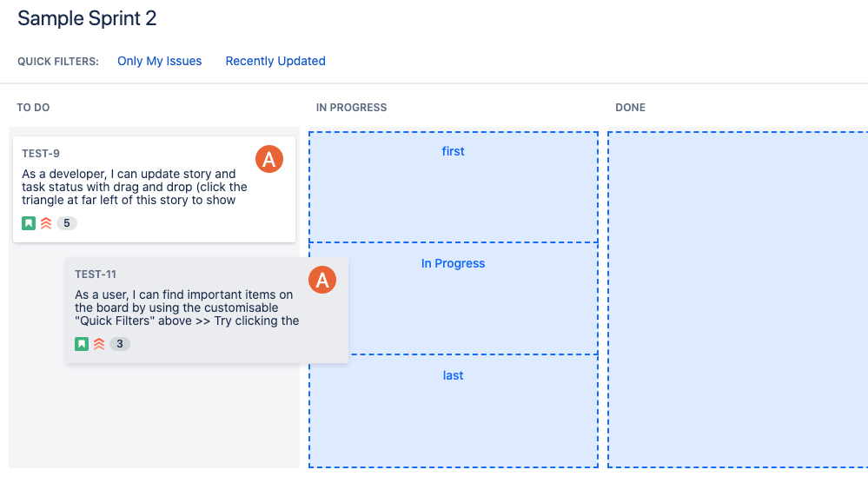Screen dimensions: 868x503
Task: Click the story points badge showing 5
Action: pos(66,223)
